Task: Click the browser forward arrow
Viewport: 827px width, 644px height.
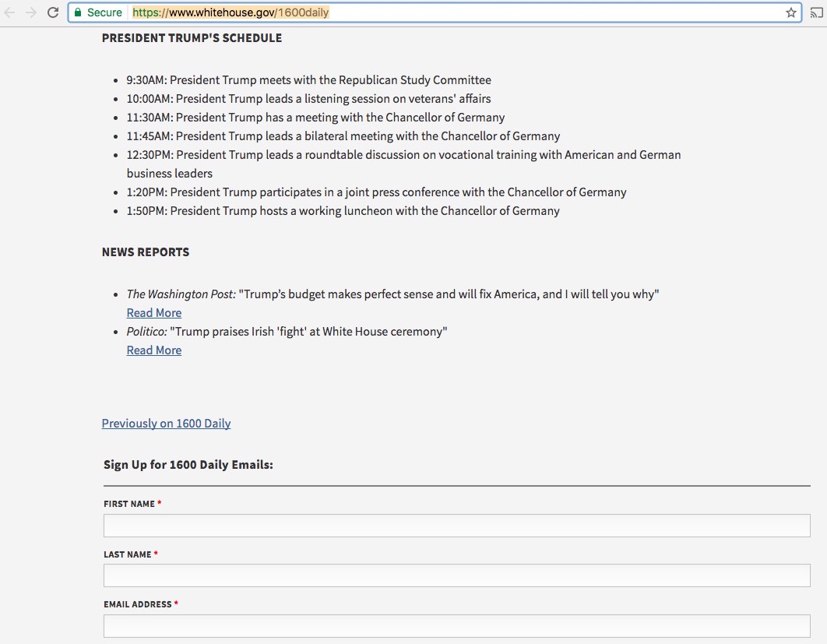Action: click(x=31, y=12)
